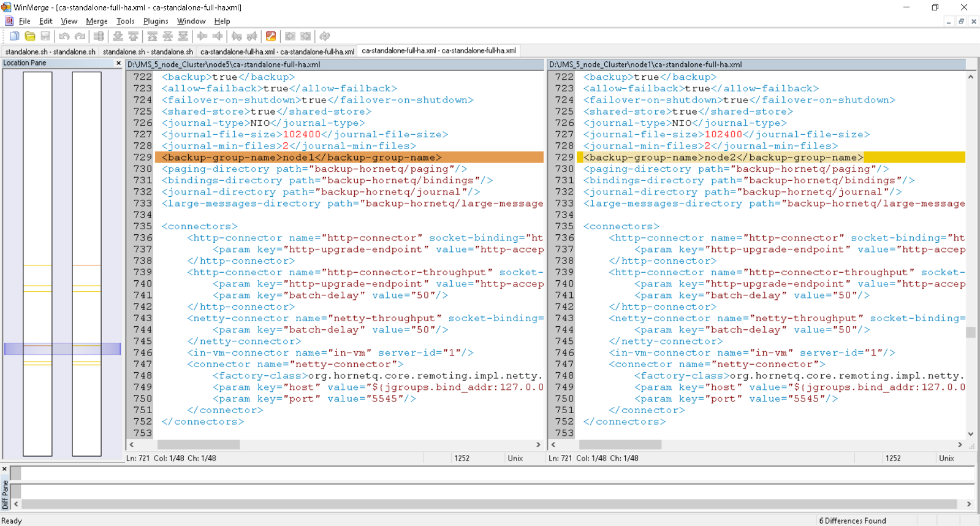980x526 pixels.
Task: Switch to second standalone.sh - standalone.sh tab
Action: click(x=148, y=51)
